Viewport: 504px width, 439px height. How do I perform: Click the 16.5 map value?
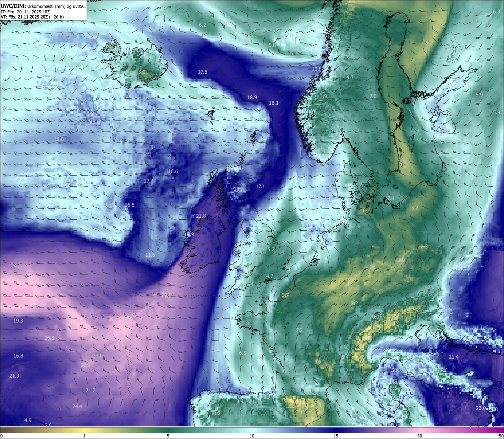130,205
